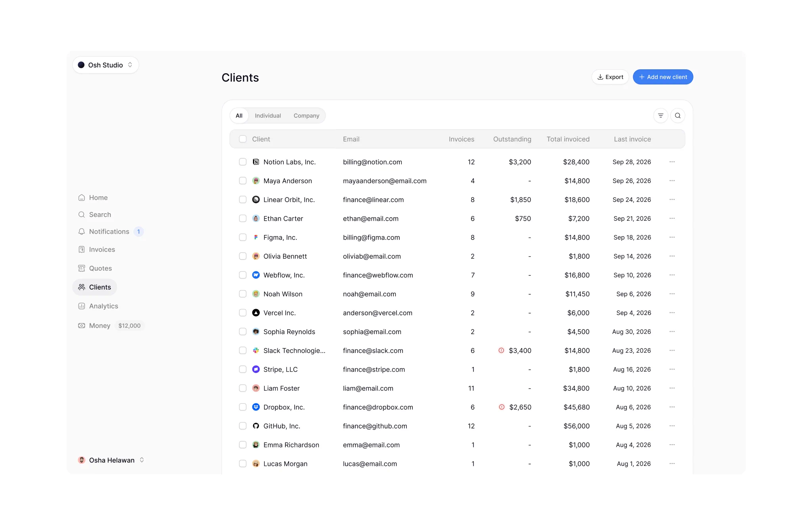Open the three-dot menu for Maya Anderson
Screen dimensions: 812x525
(x=672, y=181)
